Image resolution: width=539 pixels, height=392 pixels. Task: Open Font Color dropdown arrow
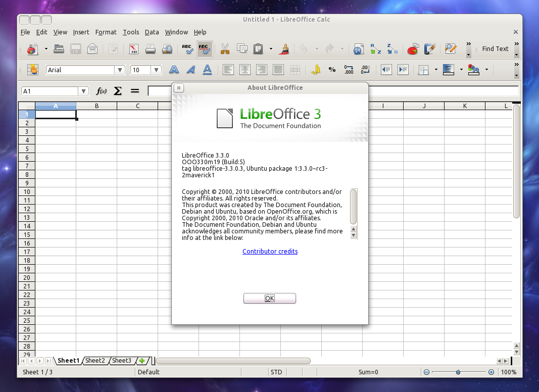486,70
